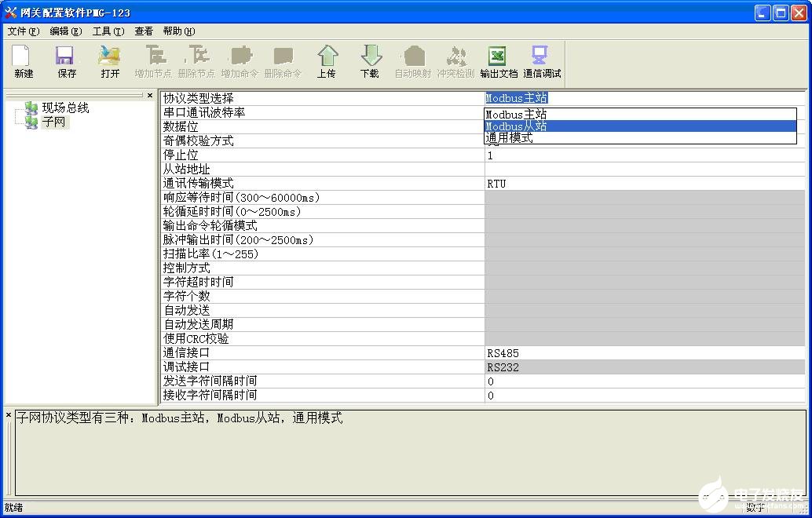Pick 通用模式 in the dropdown list

pyautogui.click(x=640, y=137)
